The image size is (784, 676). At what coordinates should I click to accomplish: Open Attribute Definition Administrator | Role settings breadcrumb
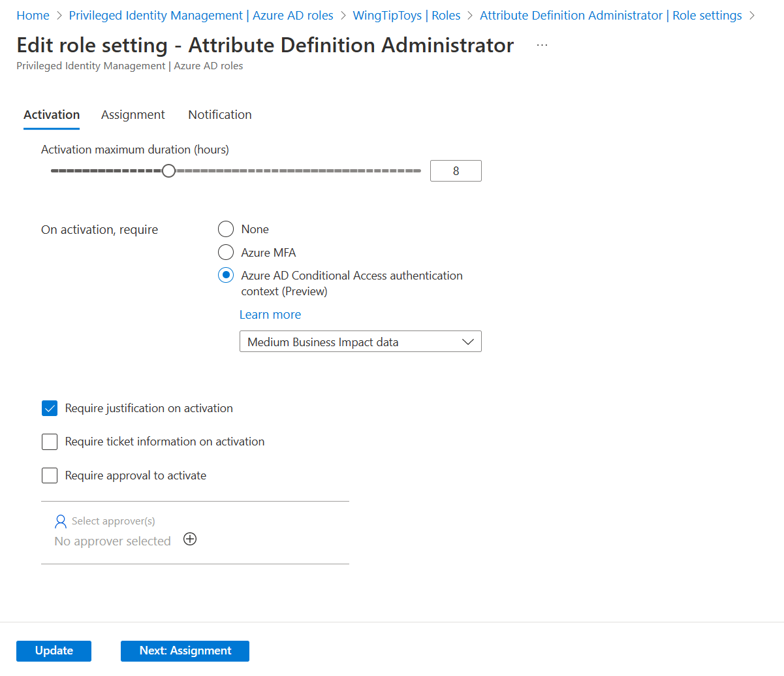(611, 16)
